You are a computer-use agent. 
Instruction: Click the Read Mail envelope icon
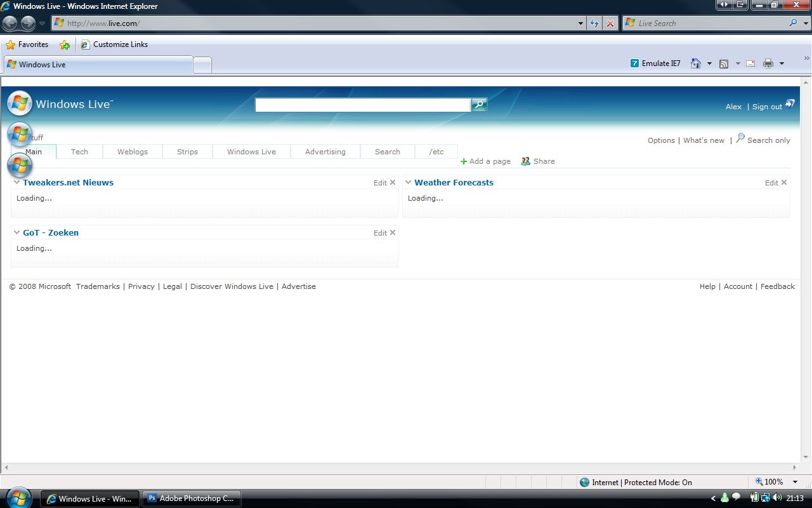point(750,63)
